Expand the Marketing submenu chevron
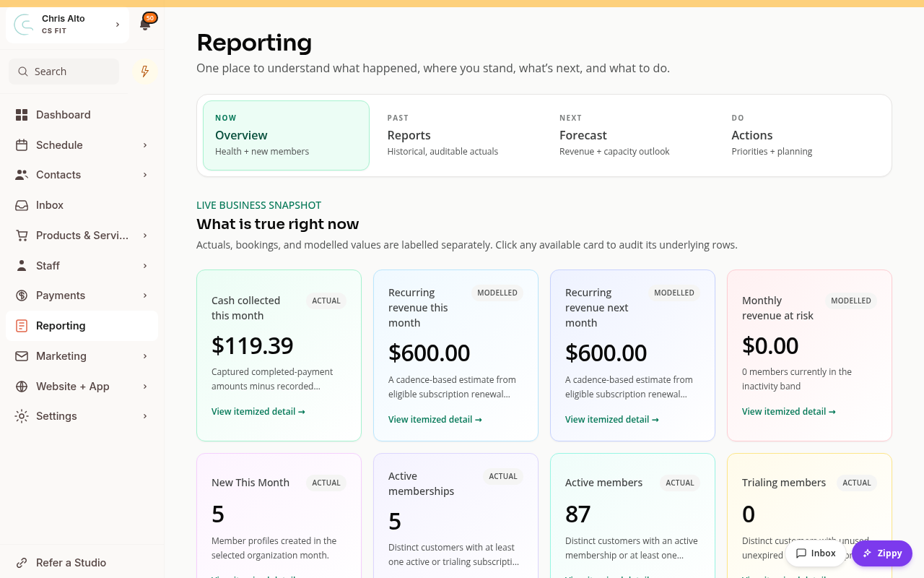The width and height of the screenshot is (924, 578). click(145, 356)
